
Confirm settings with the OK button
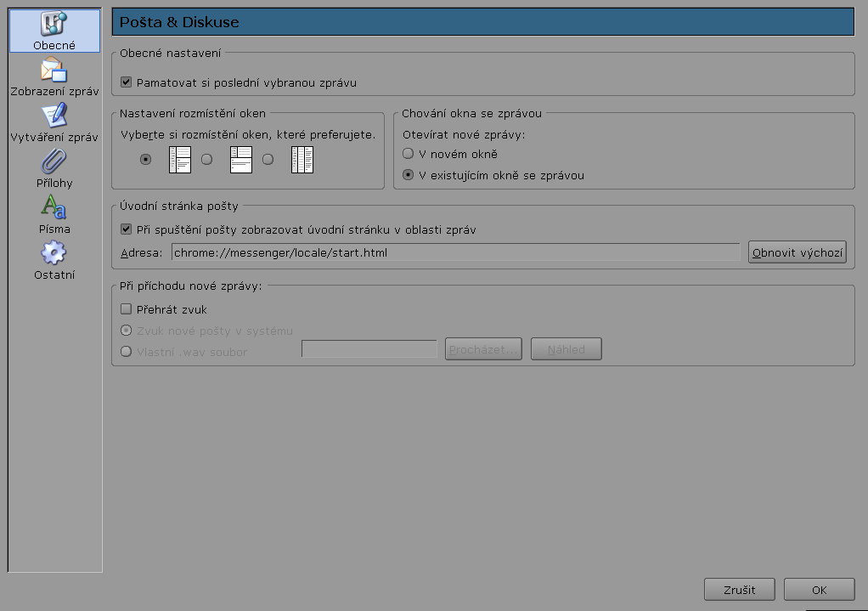pyautogui.click(x=820, y=590)
